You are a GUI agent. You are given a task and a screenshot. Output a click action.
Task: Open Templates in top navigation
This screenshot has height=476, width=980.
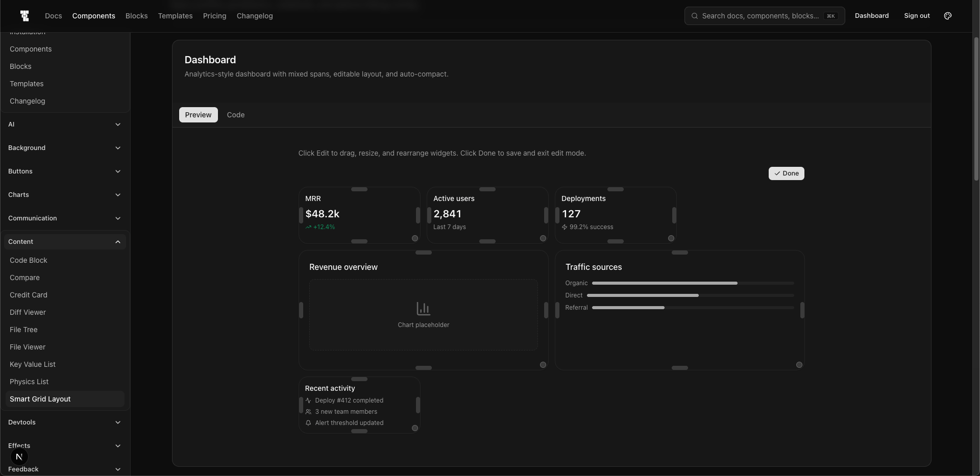pos(176,16)
